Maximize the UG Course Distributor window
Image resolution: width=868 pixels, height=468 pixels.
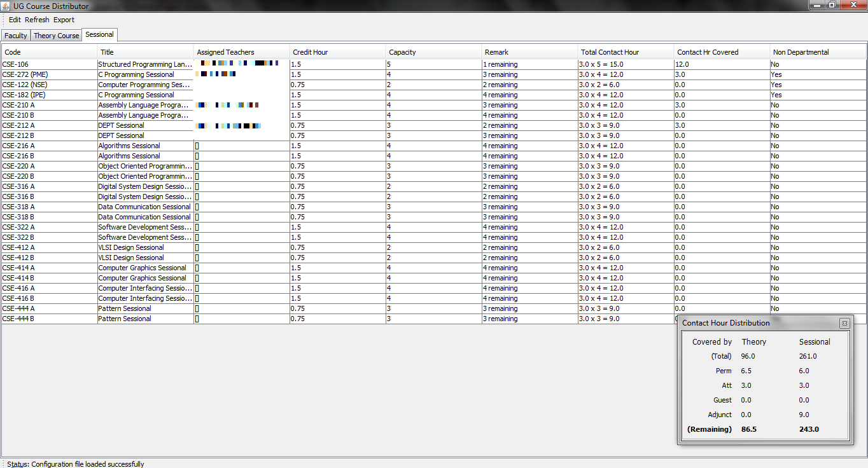coord(832,5)
